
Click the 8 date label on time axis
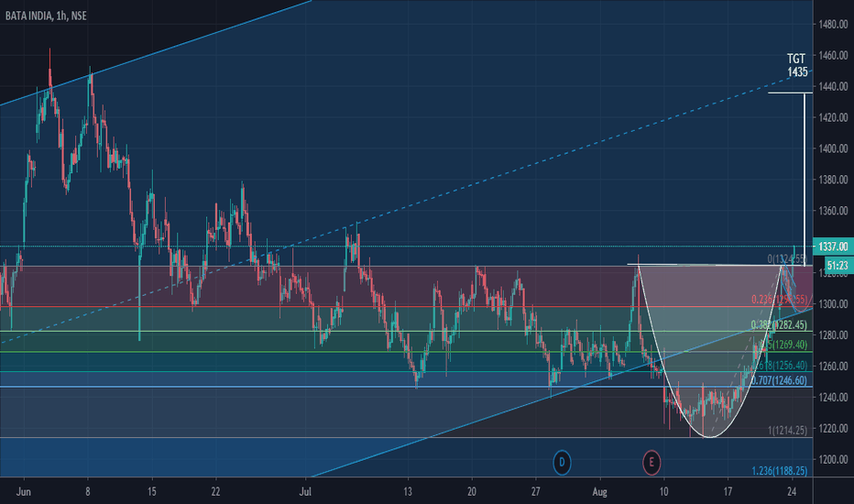tap(88, 491)
